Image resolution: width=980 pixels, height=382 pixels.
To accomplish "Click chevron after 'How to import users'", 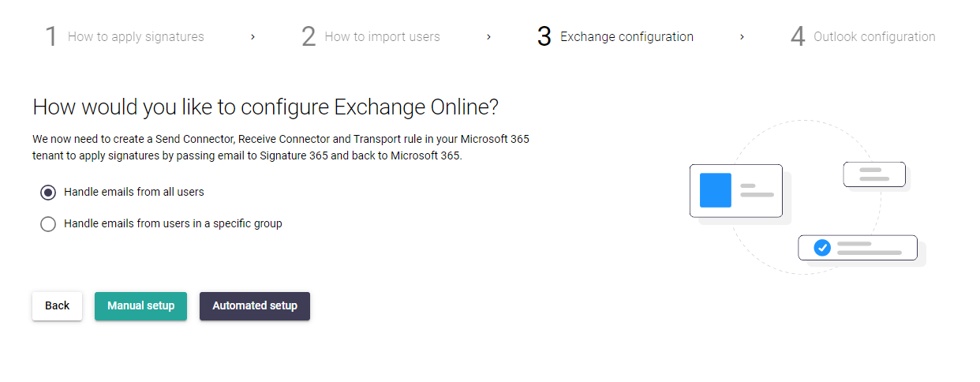I will coord(489,37).
